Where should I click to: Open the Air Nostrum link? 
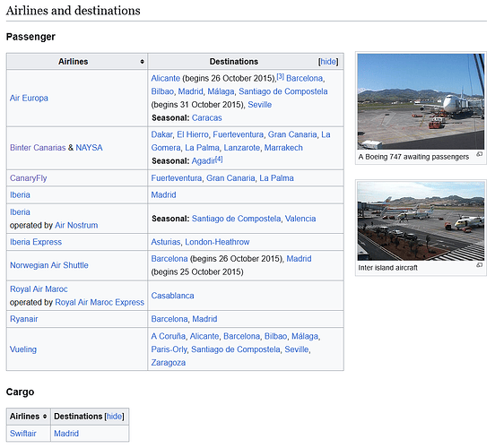(x=76, y=225)
